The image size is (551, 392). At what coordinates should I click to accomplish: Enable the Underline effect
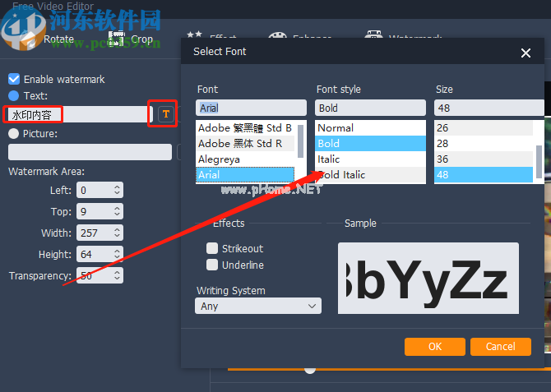pos(212,265)
